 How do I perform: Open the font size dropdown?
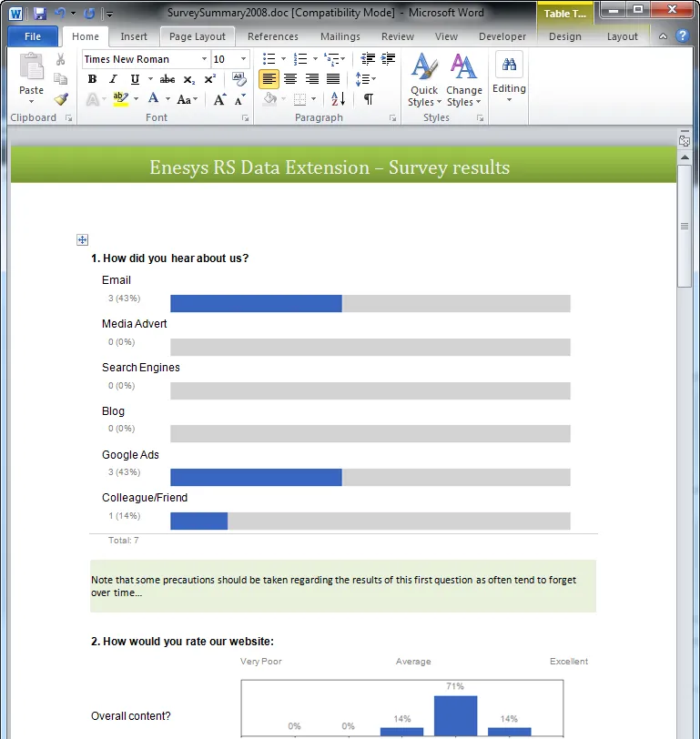[x=243, y=59]
